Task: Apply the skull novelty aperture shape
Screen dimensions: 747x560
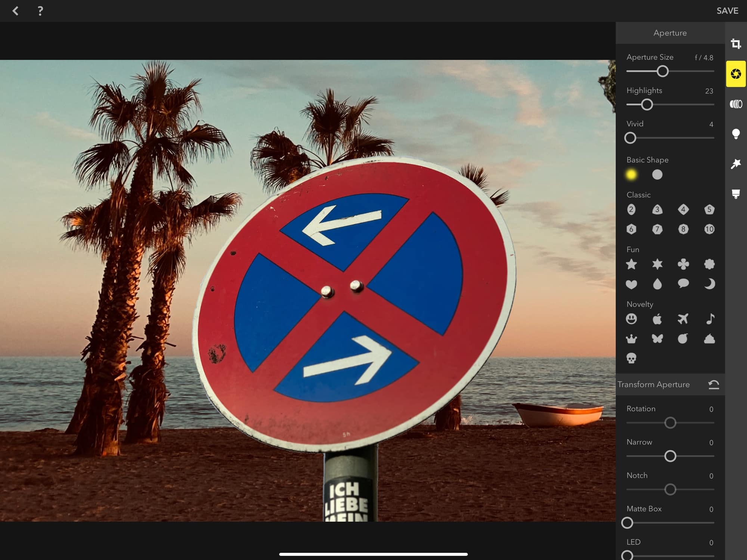Action: pos(631,357)
